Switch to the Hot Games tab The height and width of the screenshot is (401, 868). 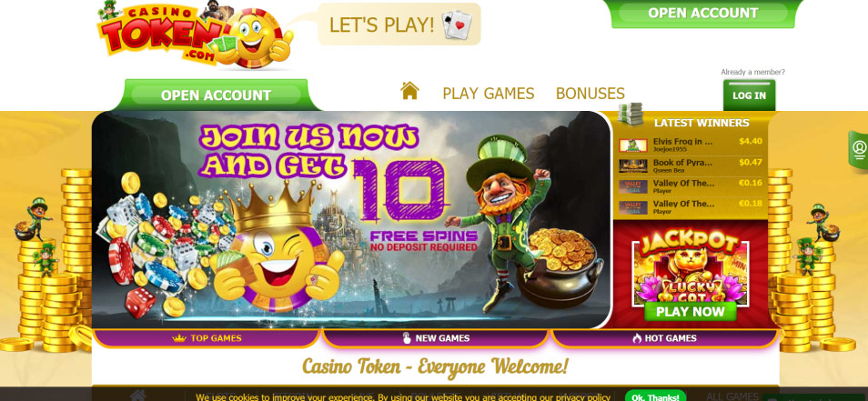point(665,338)
